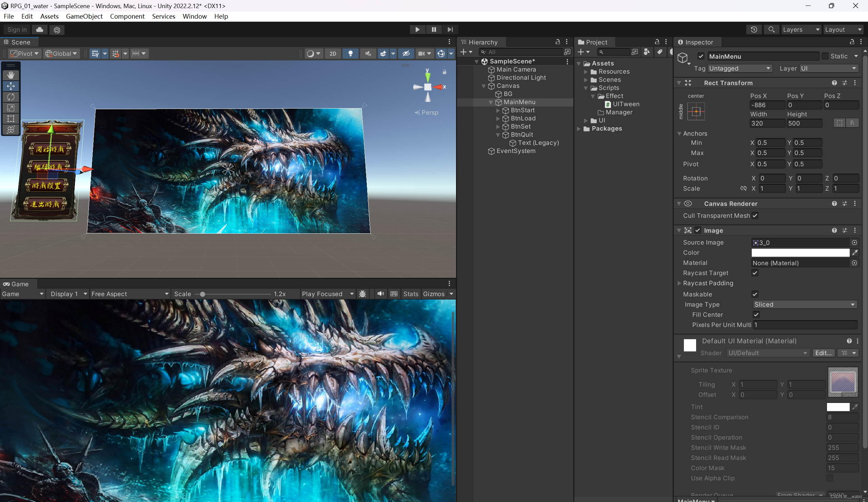Viewport: 868px width, 502px height.
Task: Open the GameObject menu
Action: (84, 16)
